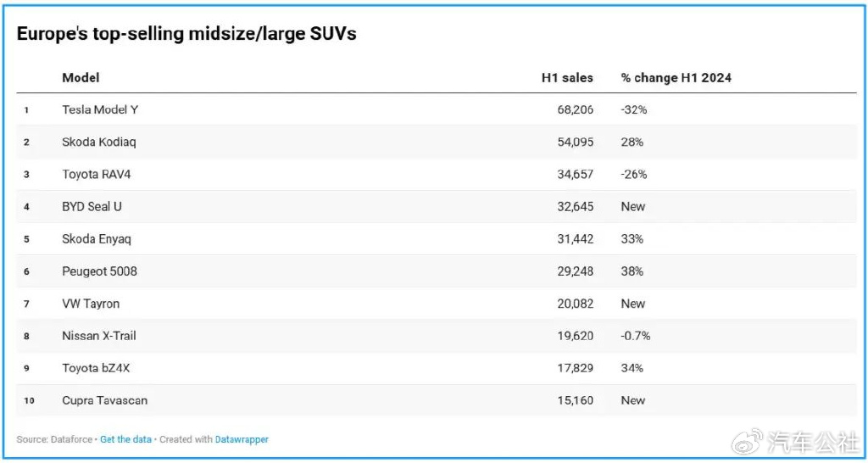Click the Weibo logo watermark icon
This screenshot has height=463, width=868.
tap(747, 440)
